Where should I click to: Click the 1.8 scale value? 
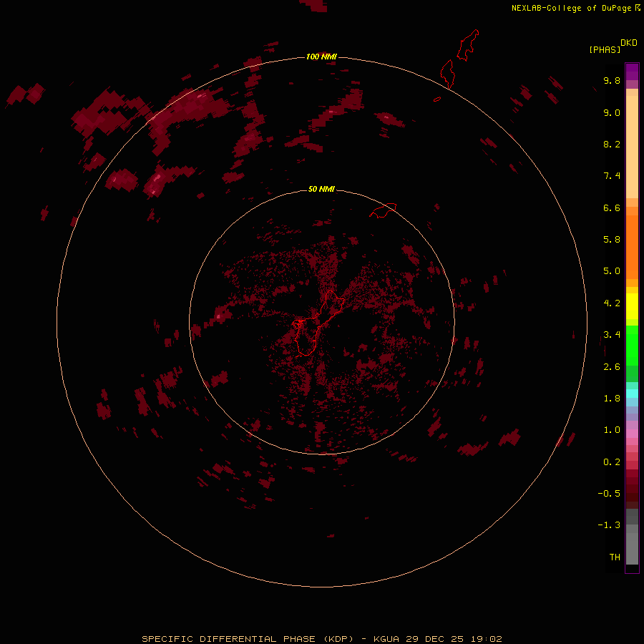(612, 399)
